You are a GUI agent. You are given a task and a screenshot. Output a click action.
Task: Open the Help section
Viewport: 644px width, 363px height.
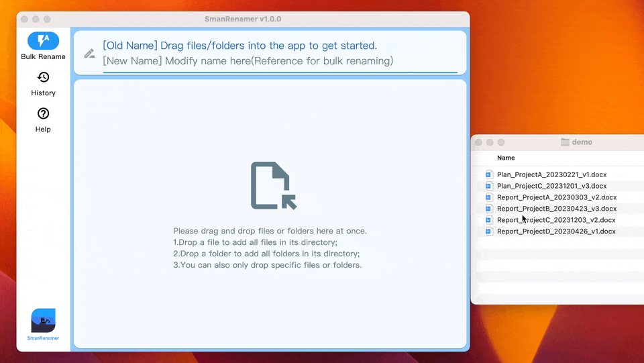pos(43,120)
